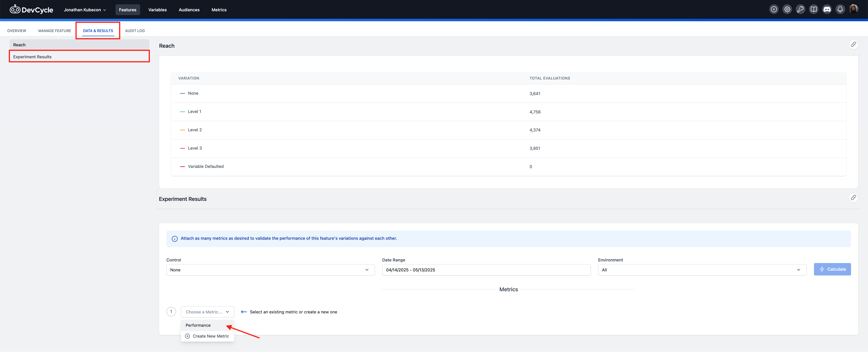Screen dimensions: 868x362
Task: Click the Date Range field
Action: [486, 269]
